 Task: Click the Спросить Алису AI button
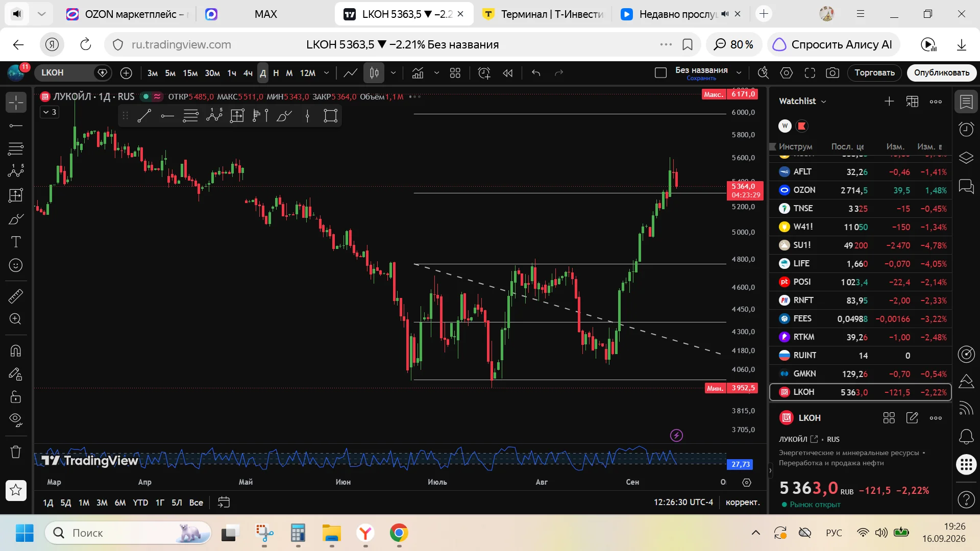pyautogui.click(x=834, y=45)
